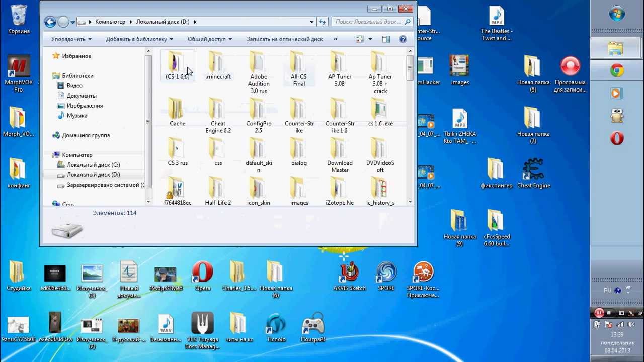Expand the address bar history dropdown
This screenshot has height=362, width=644.
tap(312, 22)
